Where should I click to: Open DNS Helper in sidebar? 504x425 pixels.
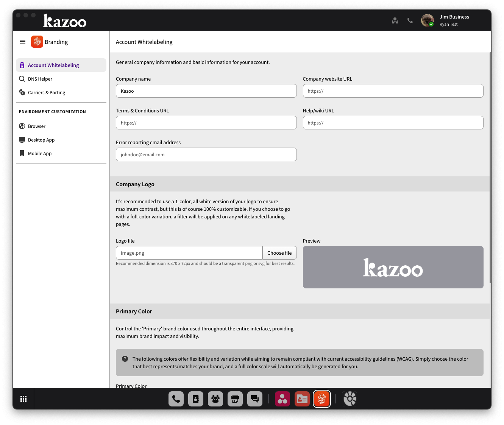point(61,79)
